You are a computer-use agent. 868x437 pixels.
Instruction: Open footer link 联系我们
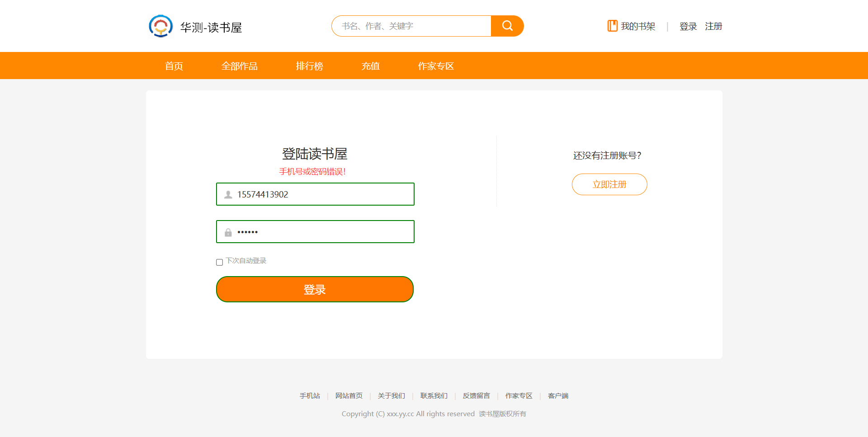coord(434,396)
